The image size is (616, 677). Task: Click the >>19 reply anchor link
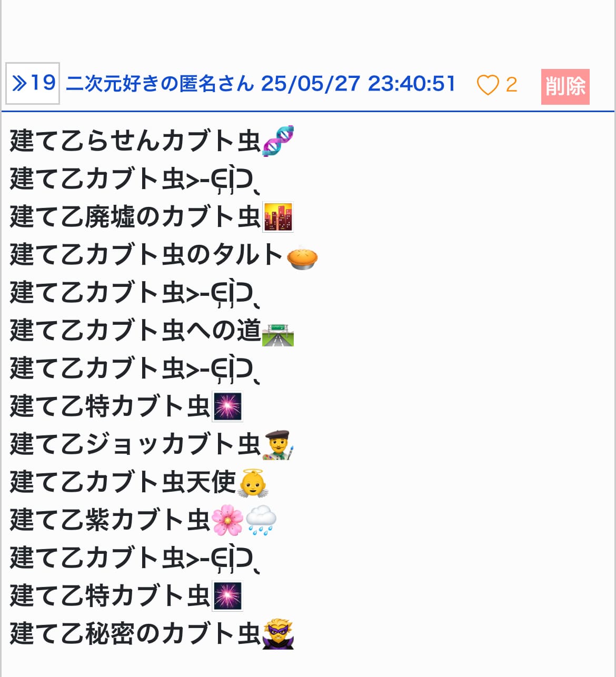pos(33,83)
